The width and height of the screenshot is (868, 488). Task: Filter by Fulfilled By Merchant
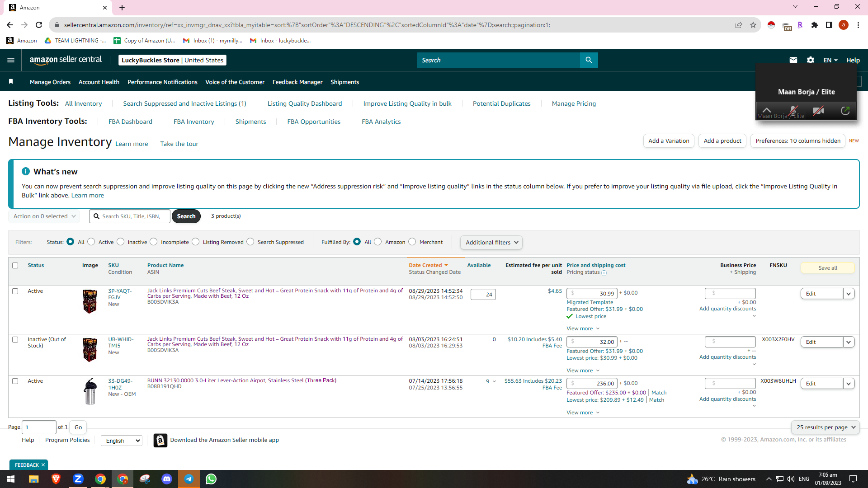412,242
